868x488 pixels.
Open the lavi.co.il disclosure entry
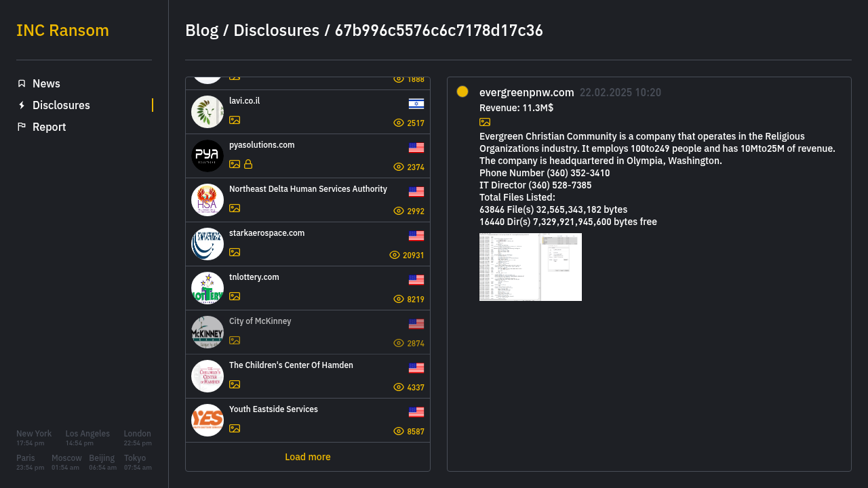[308, 112]
